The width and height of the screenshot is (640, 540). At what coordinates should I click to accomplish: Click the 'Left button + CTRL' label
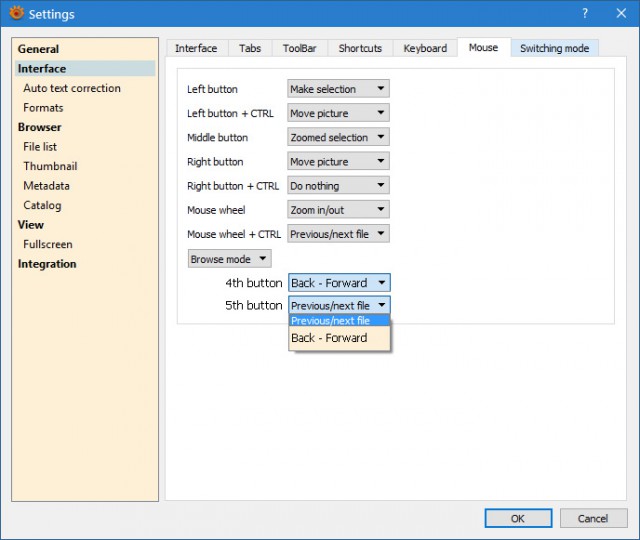pos(231,113)
